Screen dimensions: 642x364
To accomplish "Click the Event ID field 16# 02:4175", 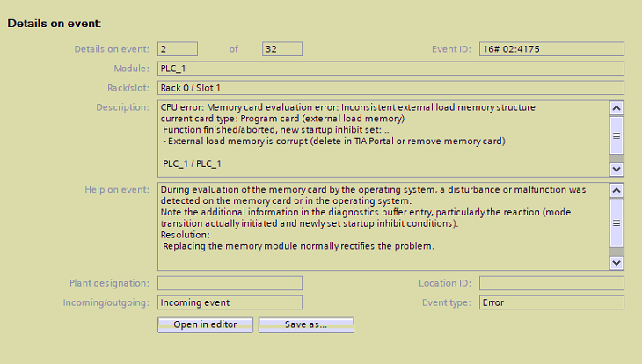I will click(x=551, y=49).
